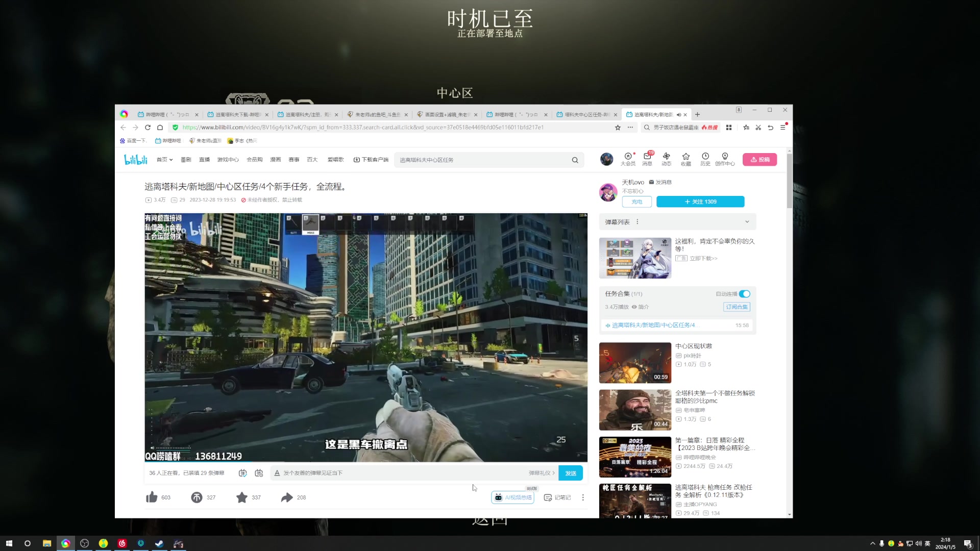Open the 创作中心 creator center icon
This screenshot has height=551, width=980.
pos(725,159)
